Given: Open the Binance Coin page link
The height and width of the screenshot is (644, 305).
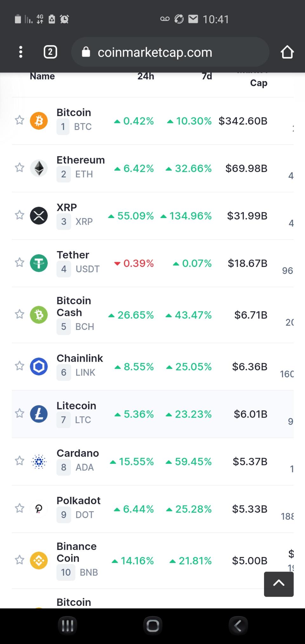Looking at the screenshot, I should [x=77, y=552].
